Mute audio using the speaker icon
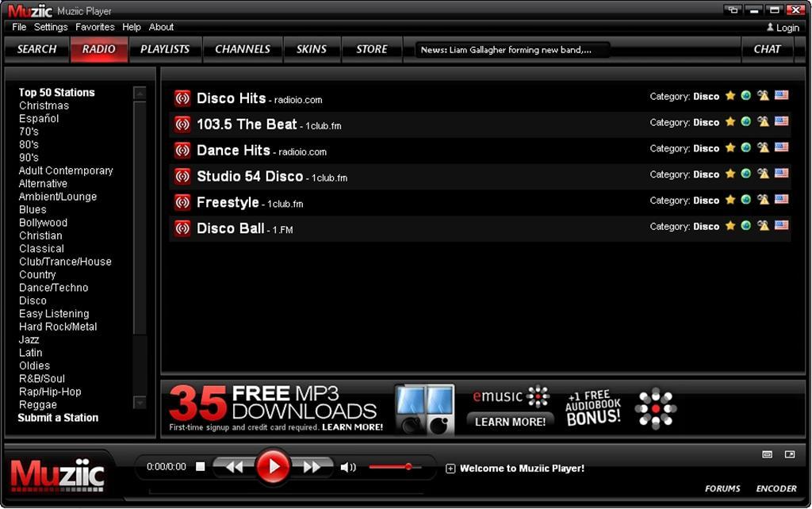 pos(347,467)
